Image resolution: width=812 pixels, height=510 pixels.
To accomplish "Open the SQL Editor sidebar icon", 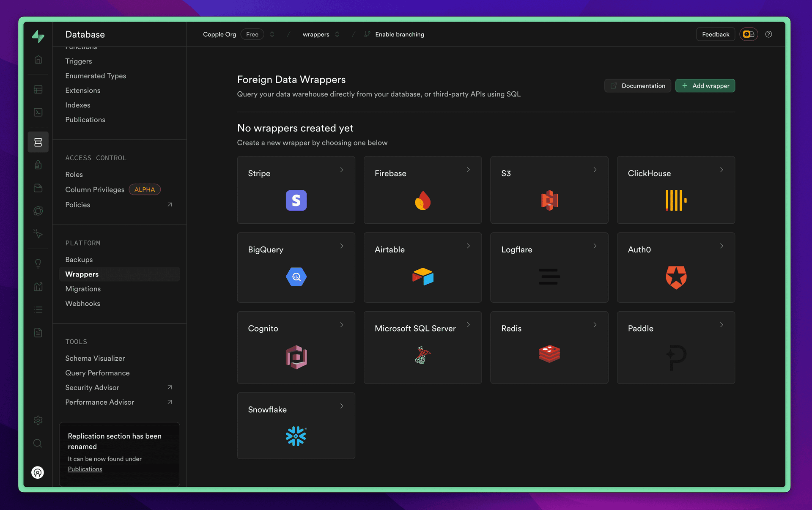I will (x=38, y=112).
